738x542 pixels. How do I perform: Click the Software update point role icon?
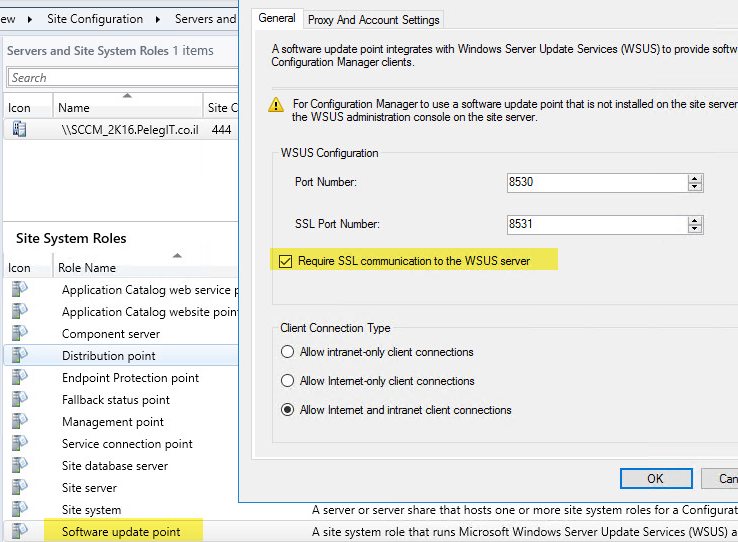19,531
